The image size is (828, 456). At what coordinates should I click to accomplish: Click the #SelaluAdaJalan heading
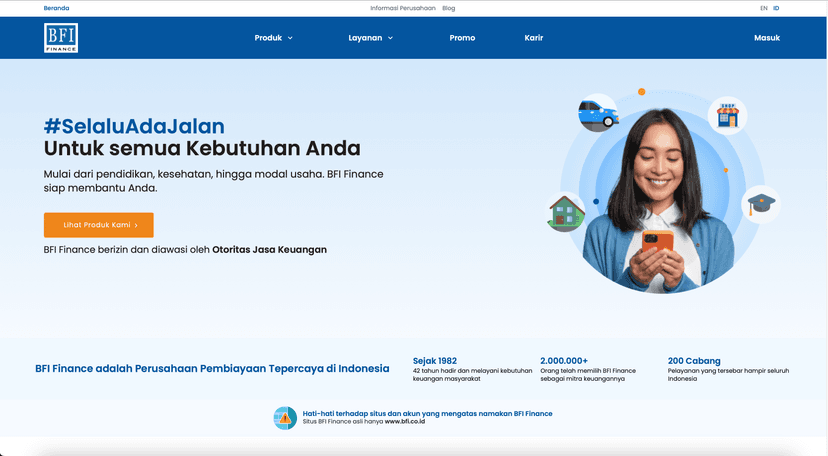134,126
